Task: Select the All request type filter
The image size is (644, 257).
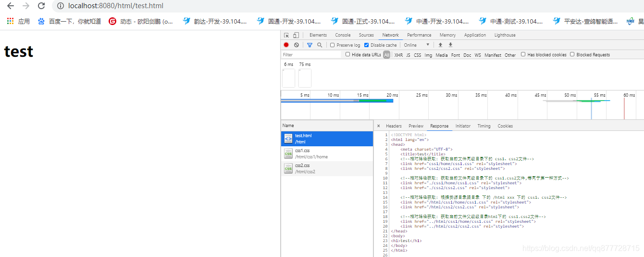Action: click(387, 55)
